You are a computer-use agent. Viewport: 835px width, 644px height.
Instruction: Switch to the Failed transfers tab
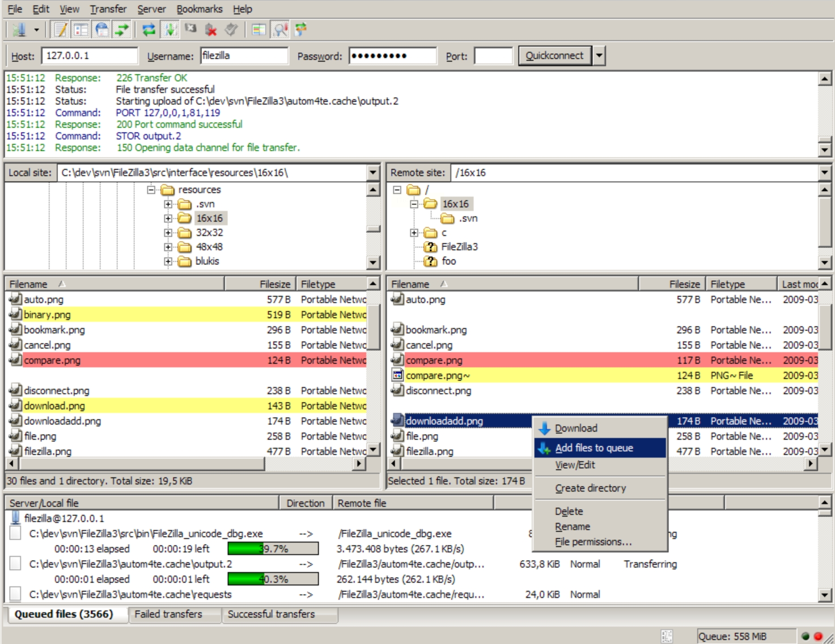point(168,614)
